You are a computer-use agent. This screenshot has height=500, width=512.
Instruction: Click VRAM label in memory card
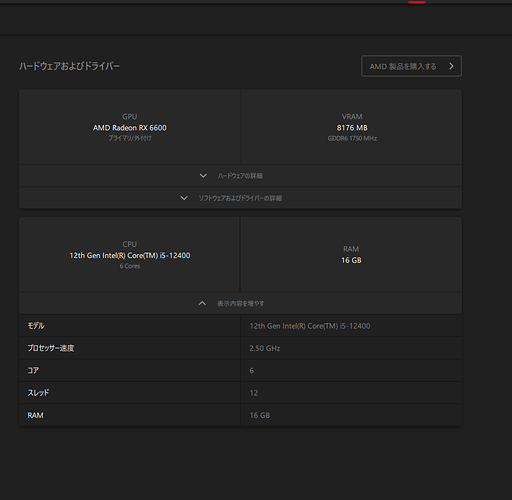[x=352, y=117]
